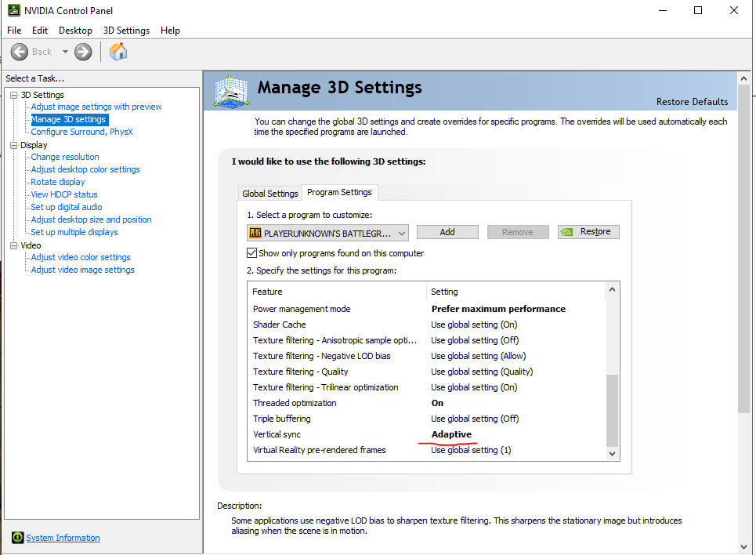Maximize the NVIDIA Control Panel window
This screenshot has width=756, height=555.
[x=698, y=10]
